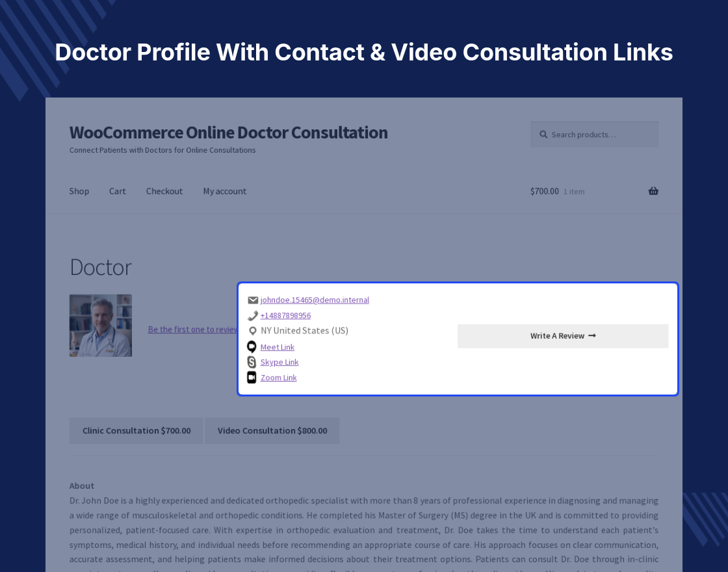The width and height of the screenshot is (728, 572).
Task: Click the Write A Review button
Action: point(563,336)
